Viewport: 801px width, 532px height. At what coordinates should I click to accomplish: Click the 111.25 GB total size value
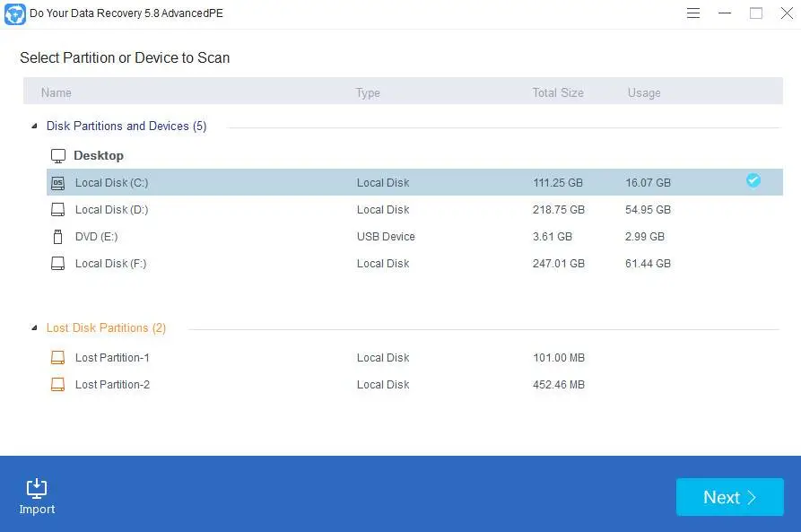click(x=558, y=183)
